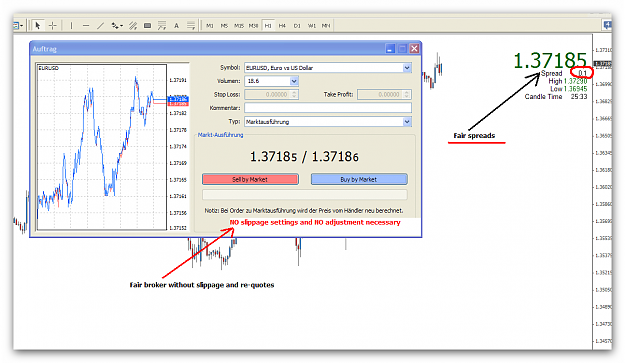The width and height of the screenshot is (625, 363).
Task: Switch chart to M1 timeframe
Action: (210, 26)
